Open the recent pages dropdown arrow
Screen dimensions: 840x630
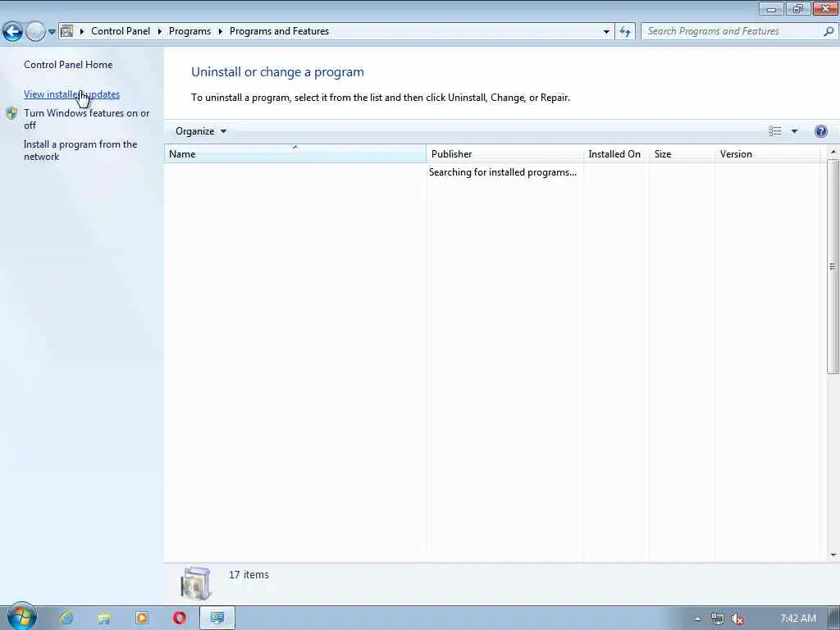[52, 32]
